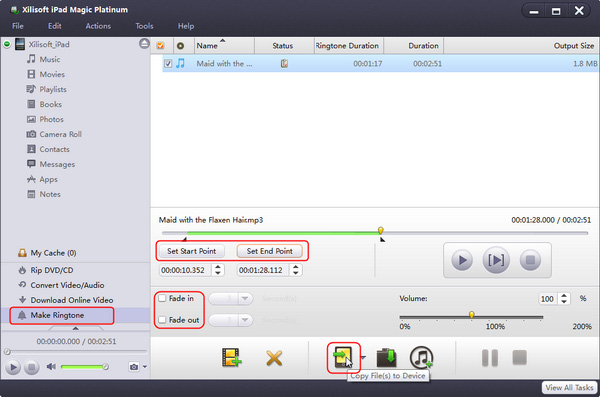Click the Set End Point button

pyautogui.click(x=270, y=251)
